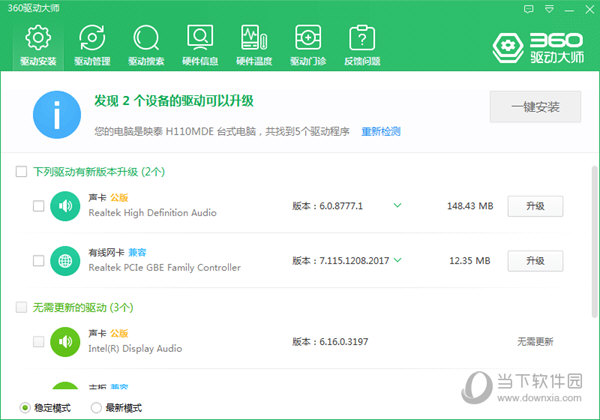Click the Realtek PCIe GBE Family Controller name

[x=165, y=267]
